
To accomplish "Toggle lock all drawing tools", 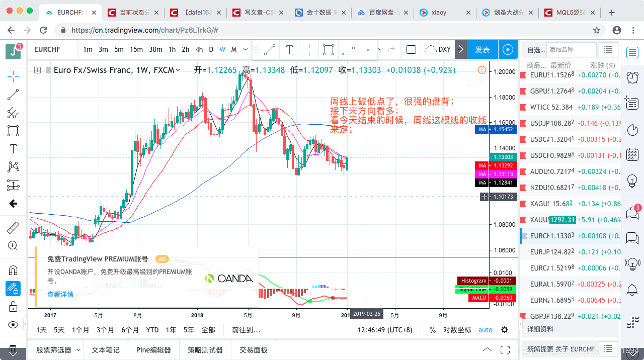I will click(x=13, y=307).
